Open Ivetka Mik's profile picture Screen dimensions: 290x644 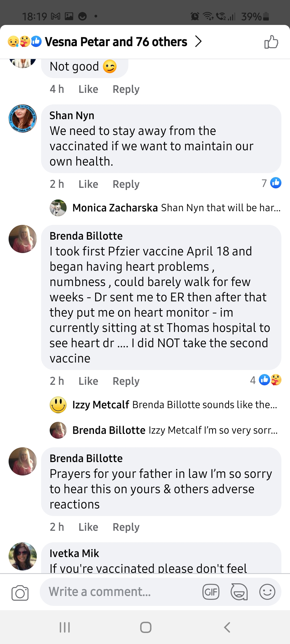(x=23, y=556)
